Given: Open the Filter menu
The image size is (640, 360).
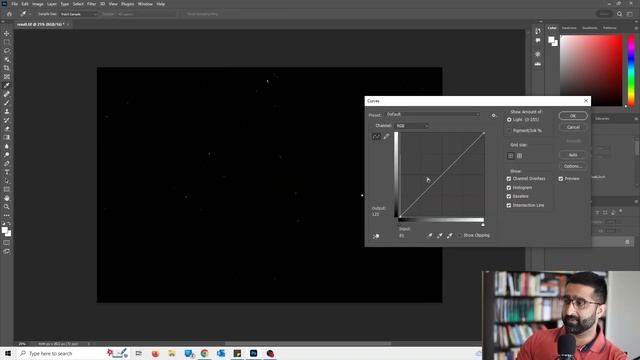Looking at the screenshot, I should pos(91,4).
